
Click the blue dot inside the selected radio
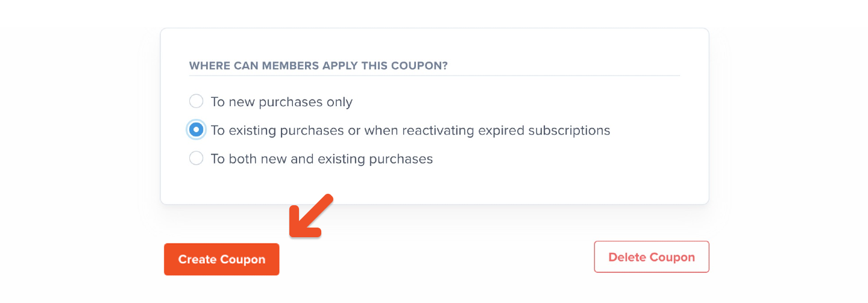(196, 130)
